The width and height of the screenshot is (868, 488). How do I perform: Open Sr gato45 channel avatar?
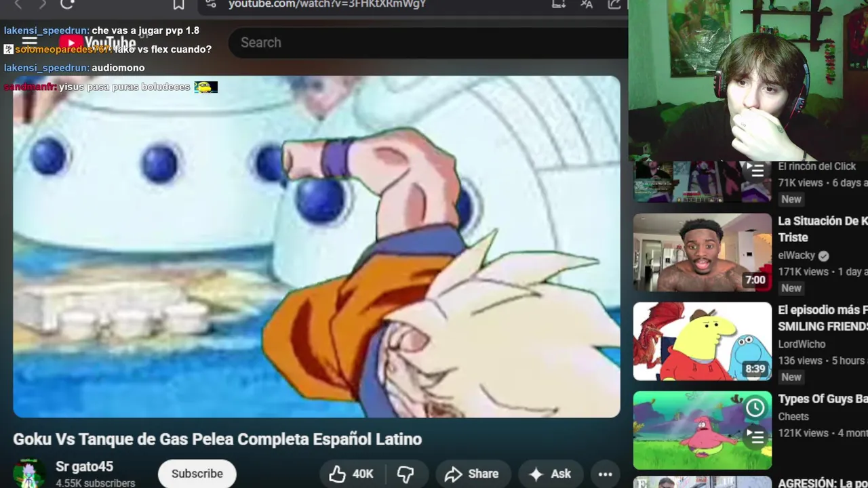point(30,474)
